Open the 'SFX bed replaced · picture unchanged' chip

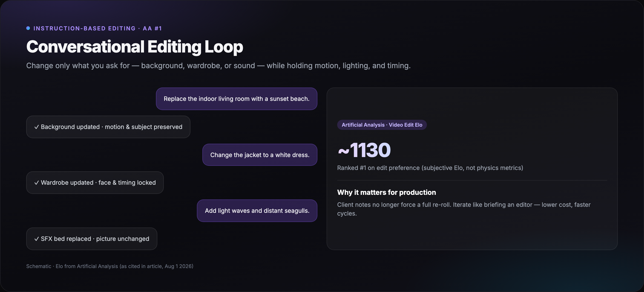(x=92, y=239)
